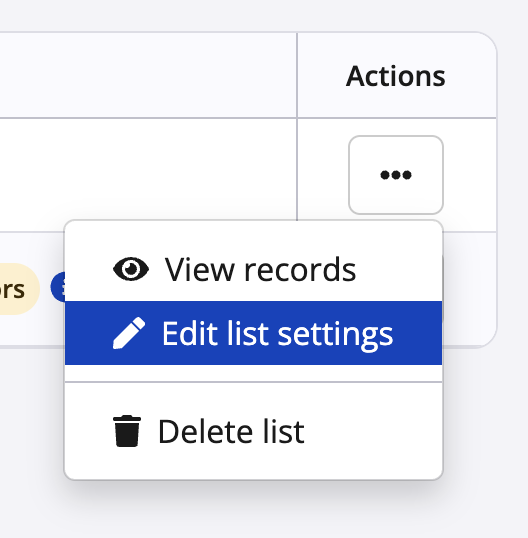
Task: Collapse the row actions dropdown button
Action: pyautogui.click(x=396, y=175)
